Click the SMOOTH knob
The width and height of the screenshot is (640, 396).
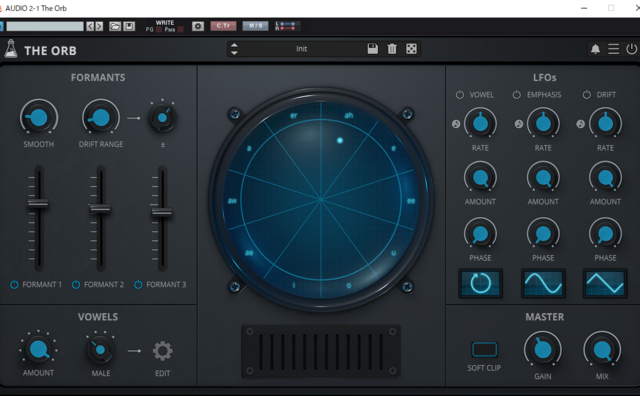tap(39, 118)
